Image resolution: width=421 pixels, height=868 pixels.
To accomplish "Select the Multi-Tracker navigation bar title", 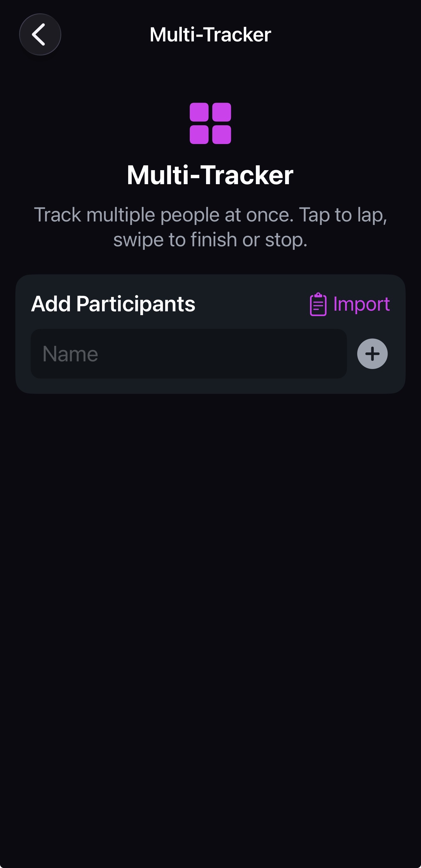I will (x=210, y=34).
